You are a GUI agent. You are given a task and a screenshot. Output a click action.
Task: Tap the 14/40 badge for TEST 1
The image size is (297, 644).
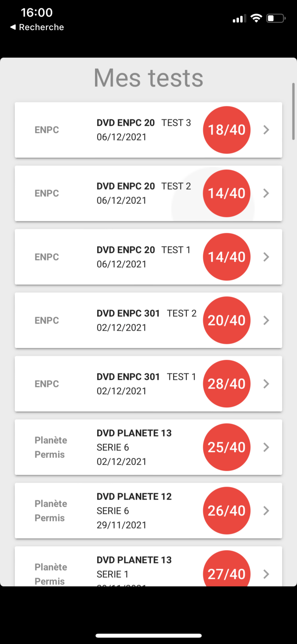coord(227,257)
